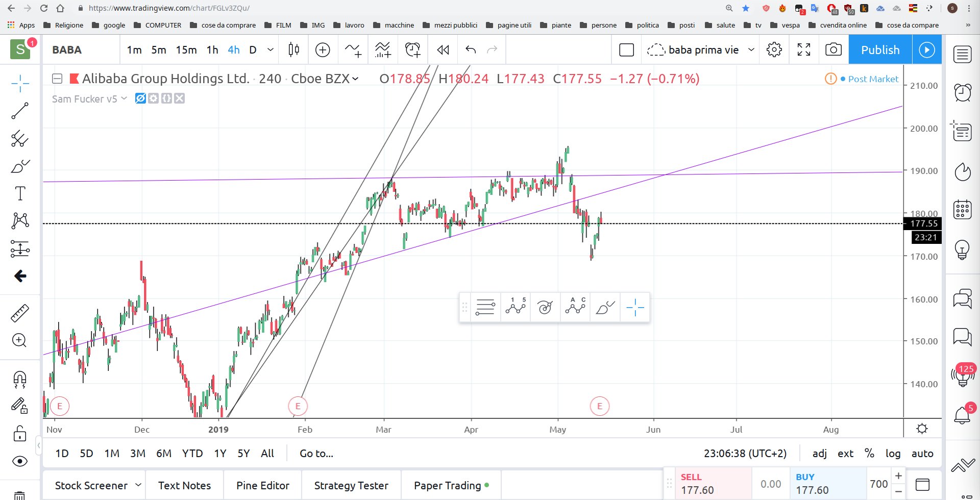Viewport: 980px width, 500px height.
Task: Set chart range to YTD
Action: point(192,453)
